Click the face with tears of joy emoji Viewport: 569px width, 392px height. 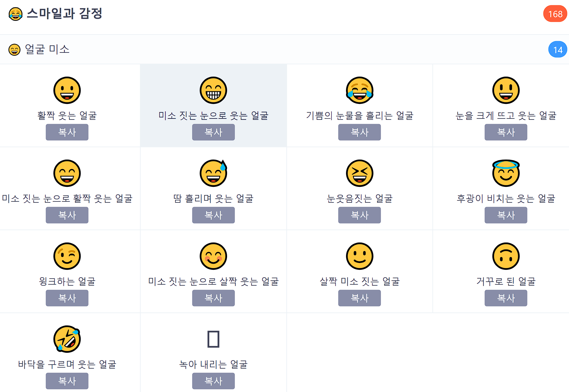360,90
